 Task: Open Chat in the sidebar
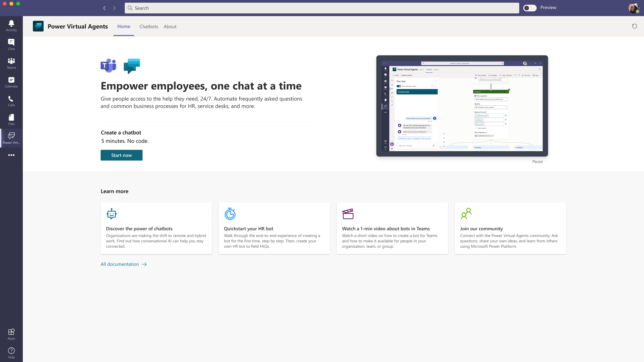tap(11, 44)
